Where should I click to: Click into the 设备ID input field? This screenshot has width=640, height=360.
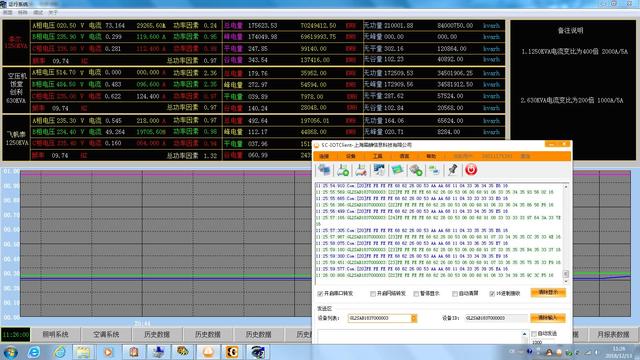coord(496,318)
